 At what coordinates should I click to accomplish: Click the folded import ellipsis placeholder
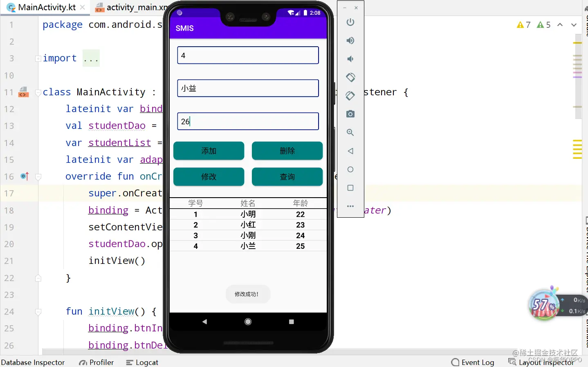point(91,59)
